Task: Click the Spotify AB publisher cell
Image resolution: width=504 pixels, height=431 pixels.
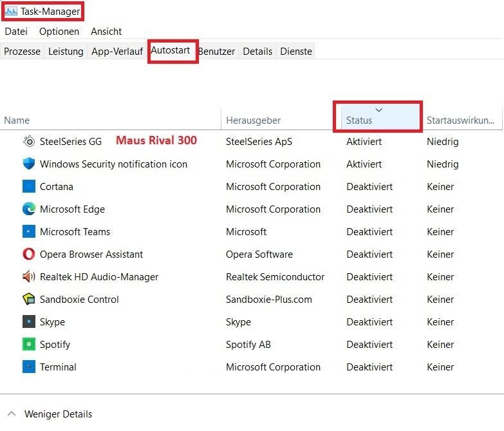Action: (248, 345)
